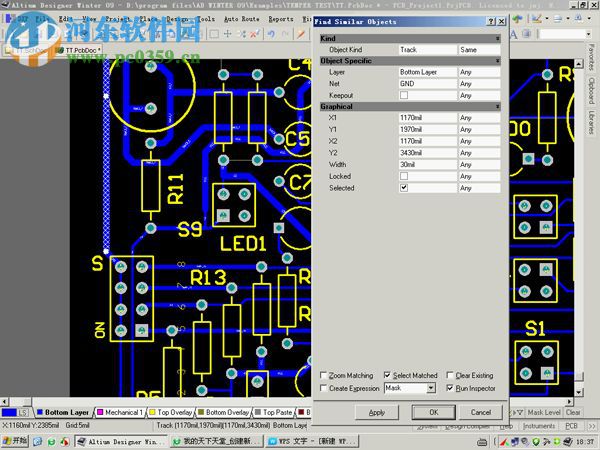Click the X1 value 1170mil field
The width and height of the screenshot is (600, 450).
[x=427, y=117]
